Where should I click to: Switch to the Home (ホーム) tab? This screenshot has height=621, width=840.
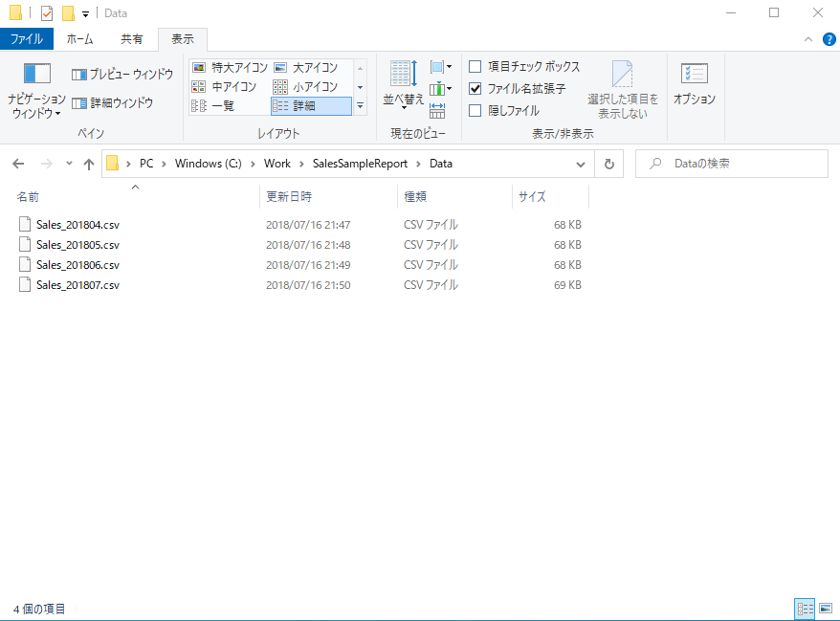[x=79, y=39]
